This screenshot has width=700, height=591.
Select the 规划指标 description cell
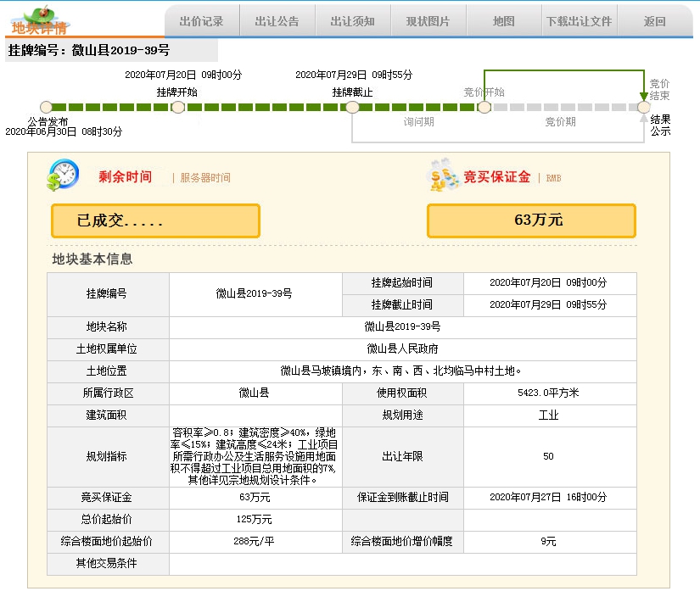pos(255,456)
